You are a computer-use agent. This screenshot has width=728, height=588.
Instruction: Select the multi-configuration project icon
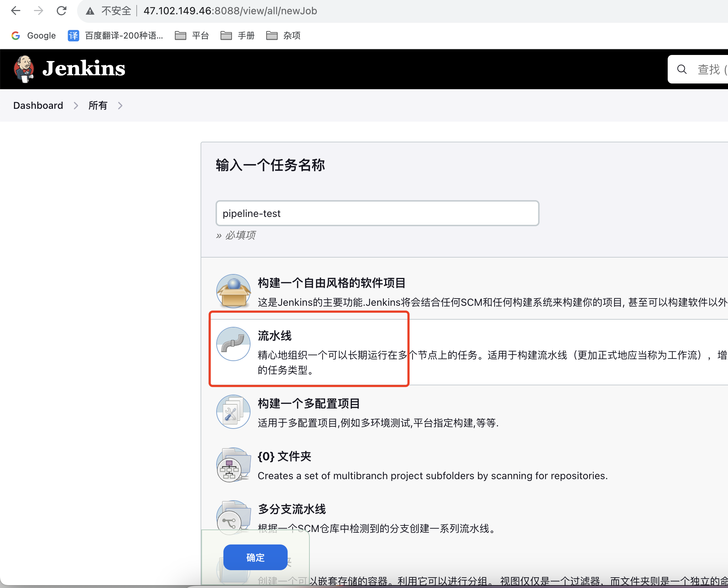coord(233,412)
